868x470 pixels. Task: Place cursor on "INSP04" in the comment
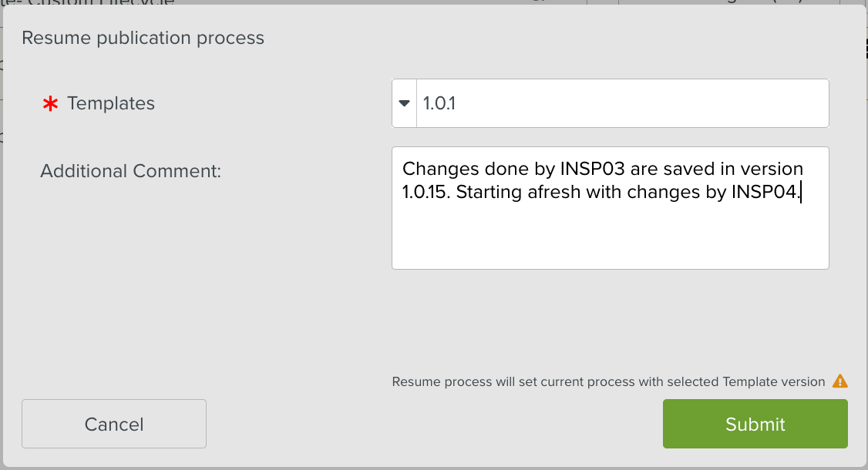(764, 192)
